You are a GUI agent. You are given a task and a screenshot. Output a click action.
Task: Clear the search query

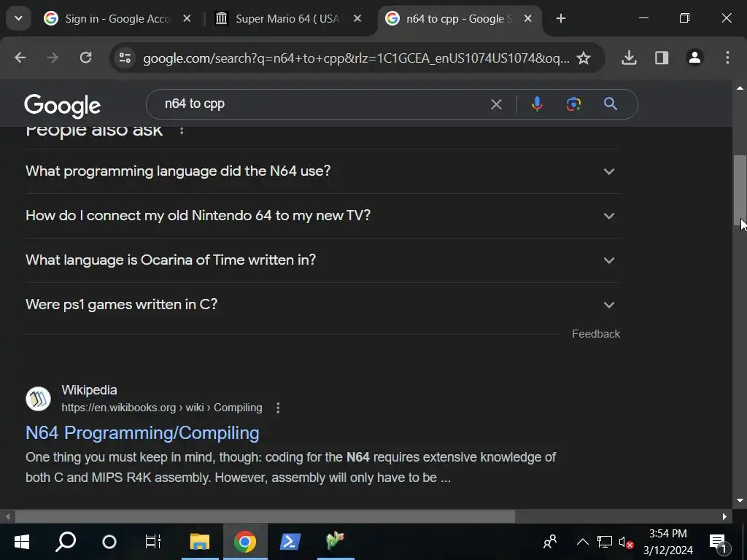tap(496, 104)
